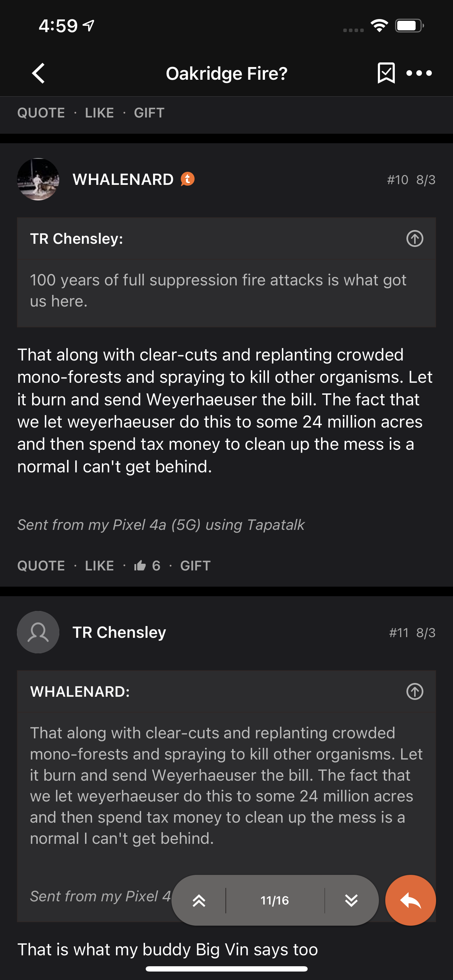The height and width of the screenshot is (980, 453).
Task: Like WHALENARD's post #10
Action: pyautogui.click(x=99, y=566)
